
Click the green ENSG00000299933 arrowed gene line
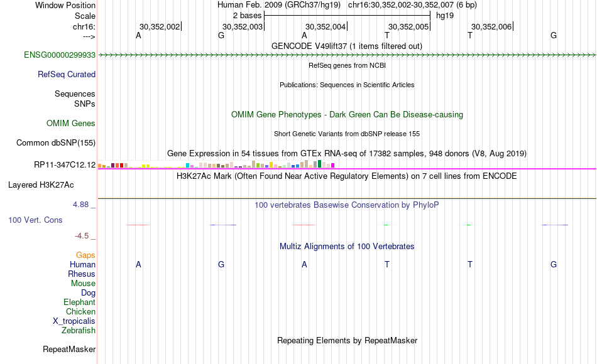point(347,55)
